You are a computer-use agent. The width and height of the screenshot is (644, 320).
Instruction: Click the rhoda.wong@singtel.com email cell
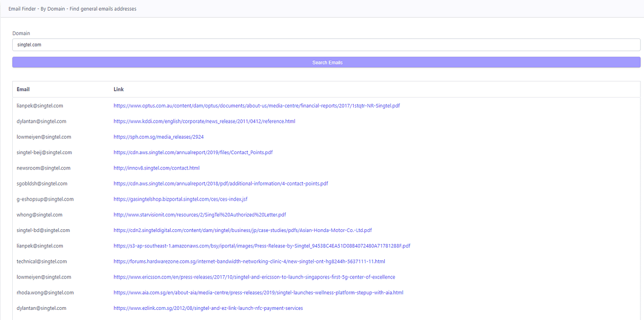[45, 292]
